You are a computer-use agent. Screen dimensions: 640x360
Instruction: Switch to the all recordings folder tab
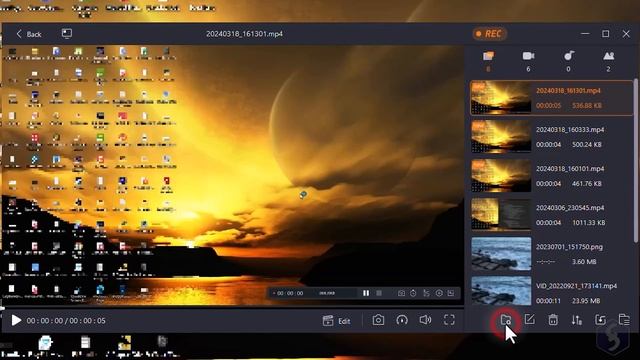(x=488, y=56)
